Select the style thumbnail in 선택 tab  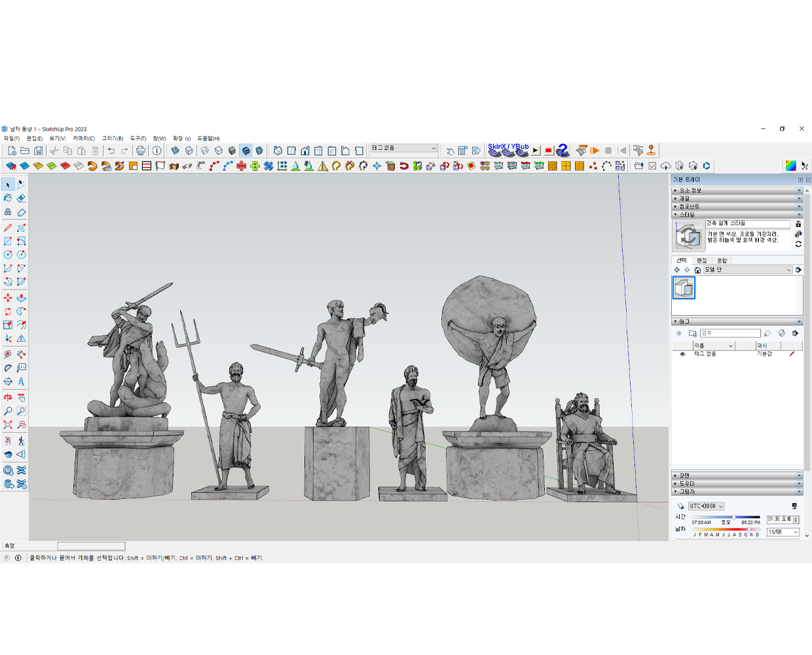(x=684, y=288)
